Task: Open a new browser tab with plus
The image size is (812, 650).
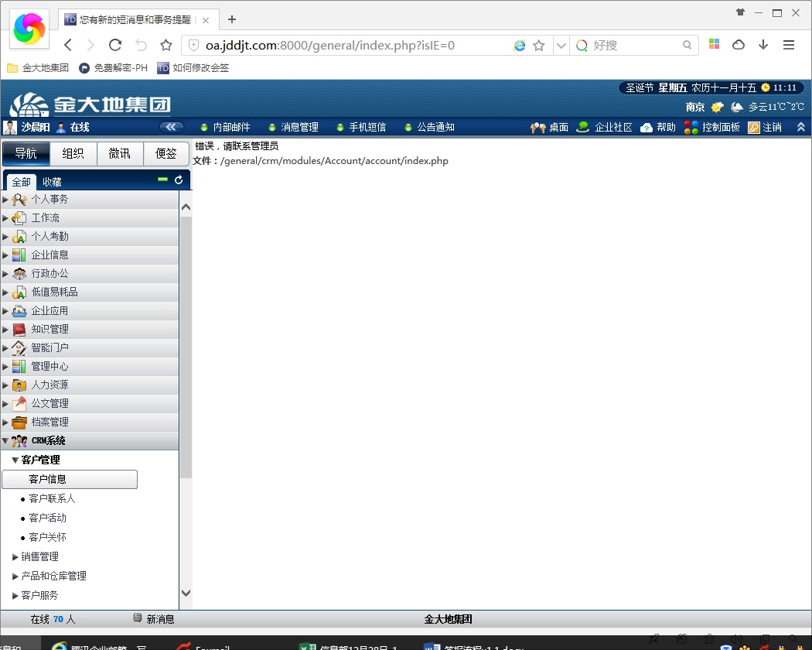Action: pyautogui.click(x=231, y=19)
